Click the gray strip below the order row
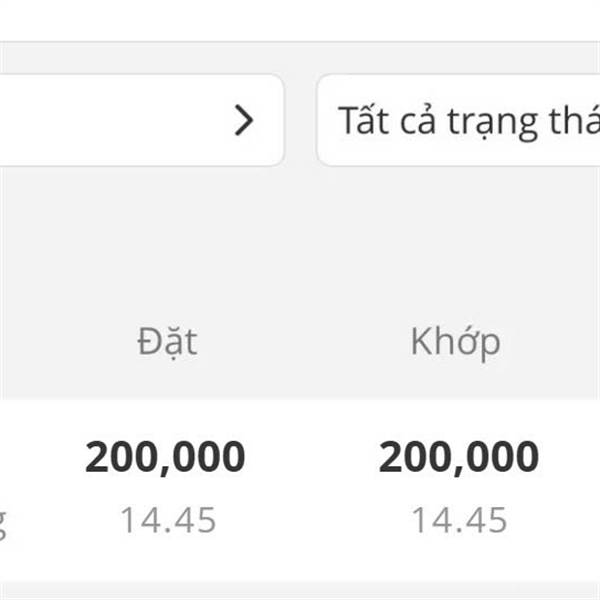 [300, 591]
